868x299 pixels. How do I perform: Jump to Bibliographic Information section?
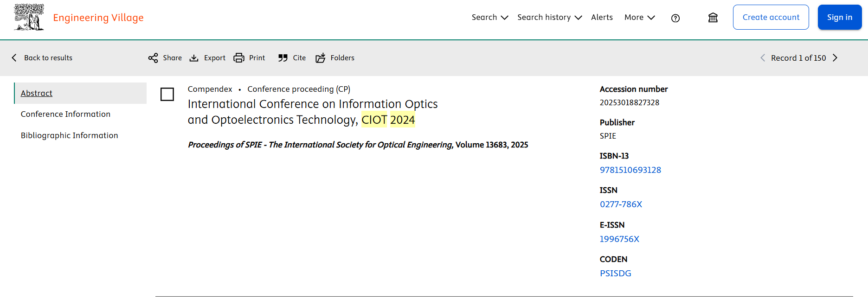tap(69, 135)
